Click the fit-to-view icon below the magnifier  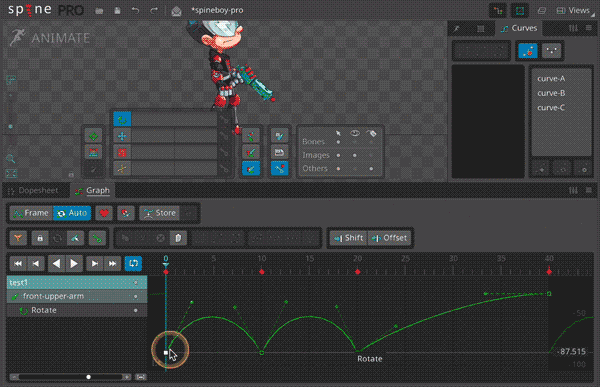coord(11,174)
